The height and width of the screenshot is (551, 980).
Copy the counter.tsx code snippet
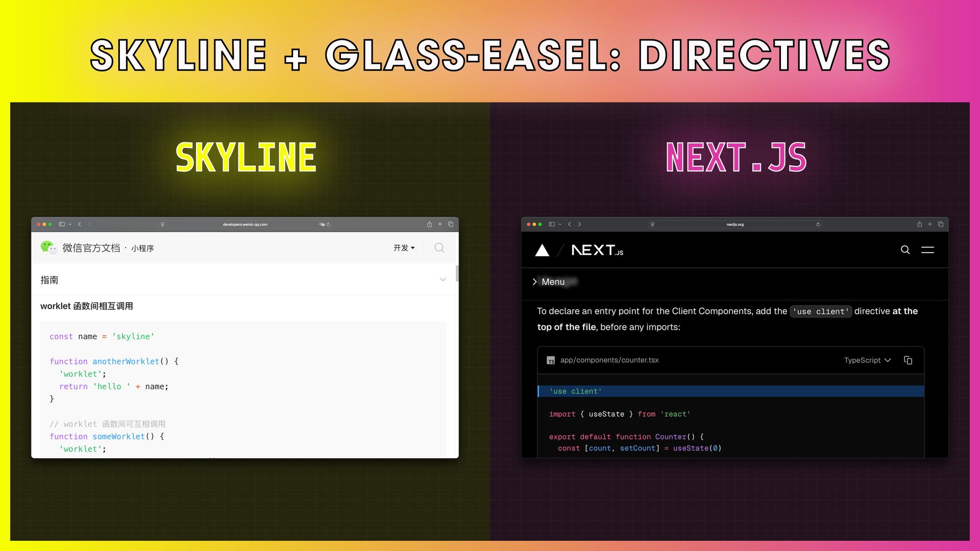[908, 360]
